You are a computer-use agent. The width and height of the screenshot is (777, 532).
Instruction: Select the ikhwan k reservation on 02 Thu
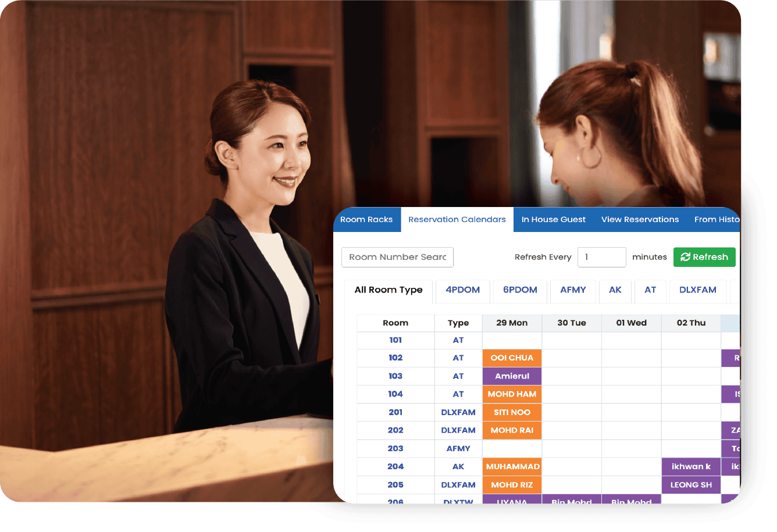pos(690,467)
